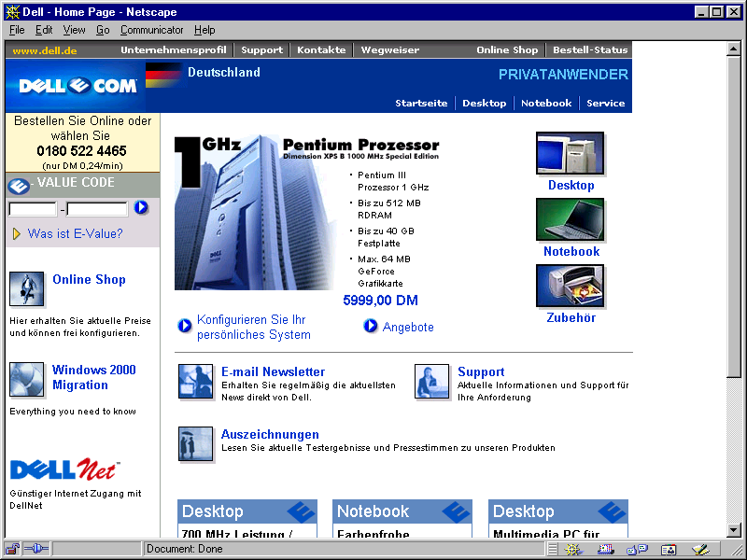Viewport: 747px width, 560px height.
Task: Open the Communicator menu
Action: pos(152,30)
